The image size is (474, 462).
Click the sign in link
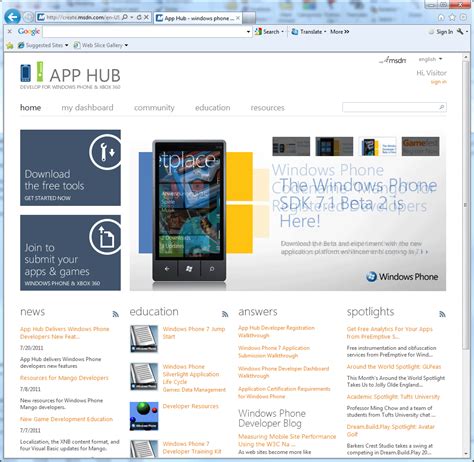[x=439, y=82]
